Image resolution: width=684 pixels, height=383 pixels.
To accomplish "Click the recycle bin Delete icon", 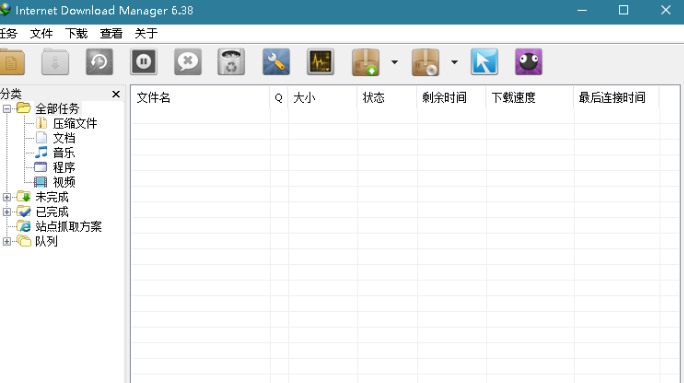I will click(x=231, y=62).
